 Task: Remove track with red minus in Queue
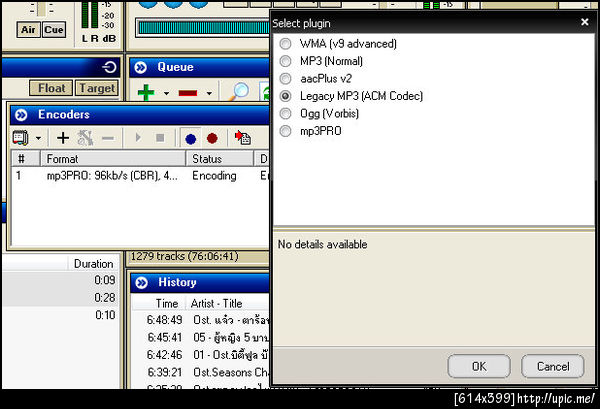click(x=188, y=93)
